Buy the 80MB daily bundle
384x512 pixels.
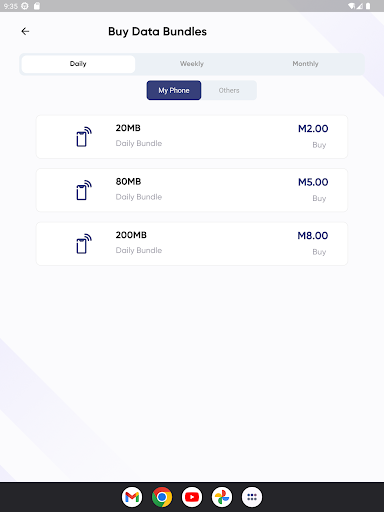click(x=319, y=198)
